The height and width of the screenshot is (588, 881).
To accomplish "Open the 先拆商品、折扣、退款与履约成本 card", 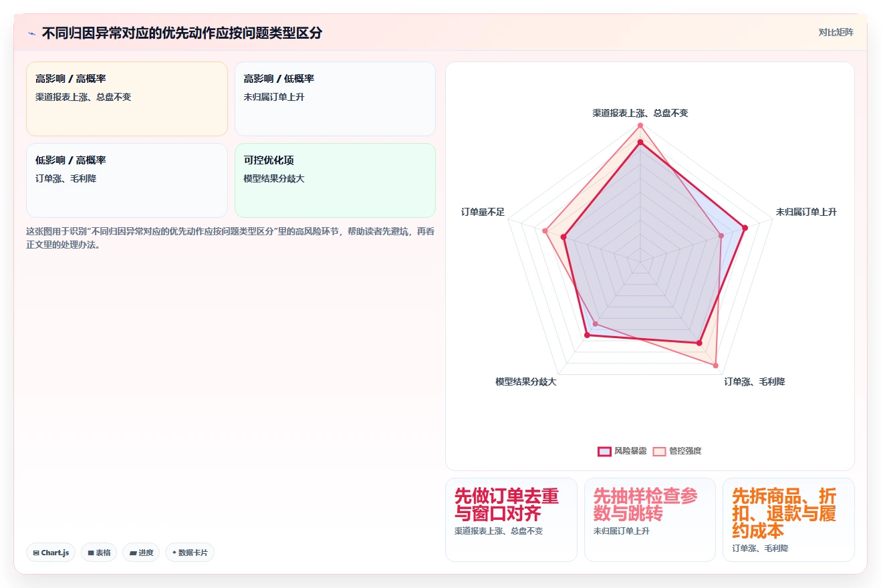I will click(x=789, y=520).
